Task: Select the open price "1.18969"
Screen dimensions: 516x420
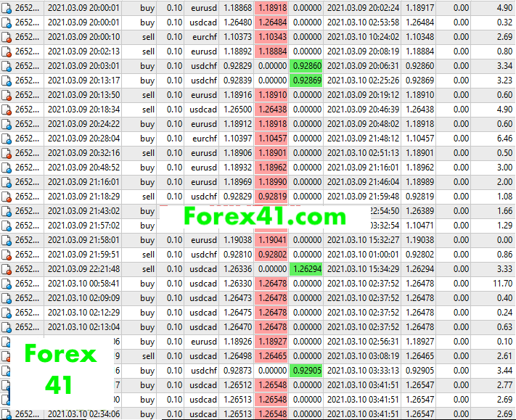Action: pos(237,182)
